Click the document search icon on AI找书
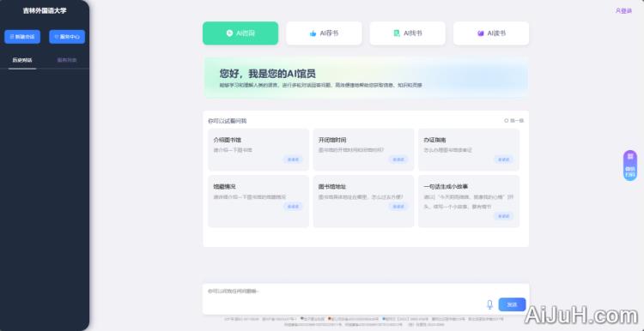 coord(397,33)
